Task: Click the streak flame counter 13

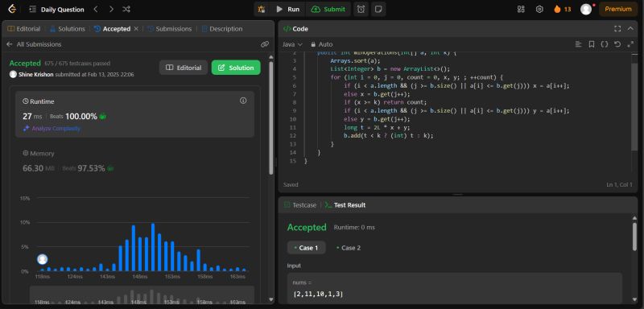Action: click(562, 9)
